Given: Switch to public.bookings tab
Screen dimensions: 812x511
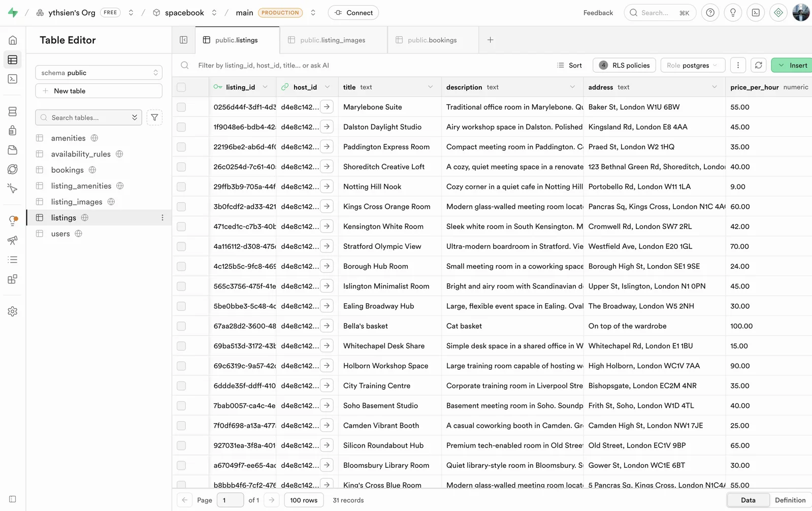Looking at the screenshot, I should [433, 40].
